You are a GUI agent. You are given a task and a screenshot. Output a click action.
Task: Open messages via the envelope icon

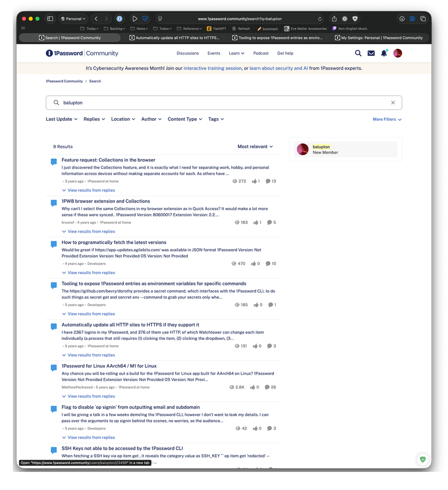point(371,53)
